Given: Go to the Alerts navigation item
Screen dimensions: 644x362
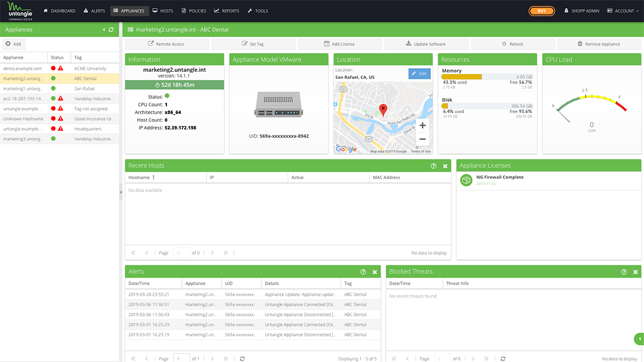Looking at the screenshot, I should [94, 11].
